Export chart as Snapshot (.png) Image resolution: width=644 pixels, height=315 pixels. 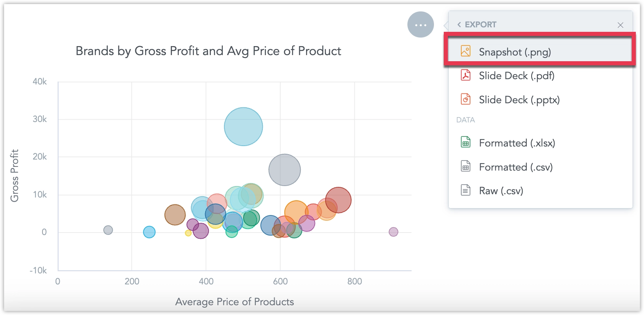pyautogui.click(x=515, y=52)
